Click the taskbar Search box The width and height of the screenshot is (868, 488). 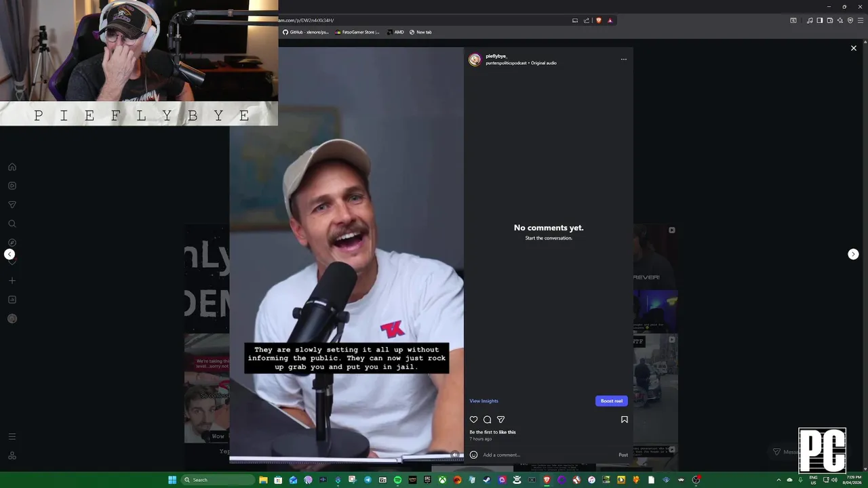(218, 480)
